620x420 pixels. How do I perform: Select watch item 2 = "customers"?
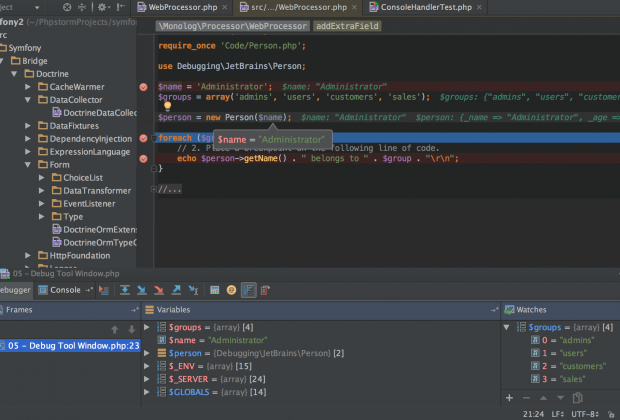coord(568,366)
